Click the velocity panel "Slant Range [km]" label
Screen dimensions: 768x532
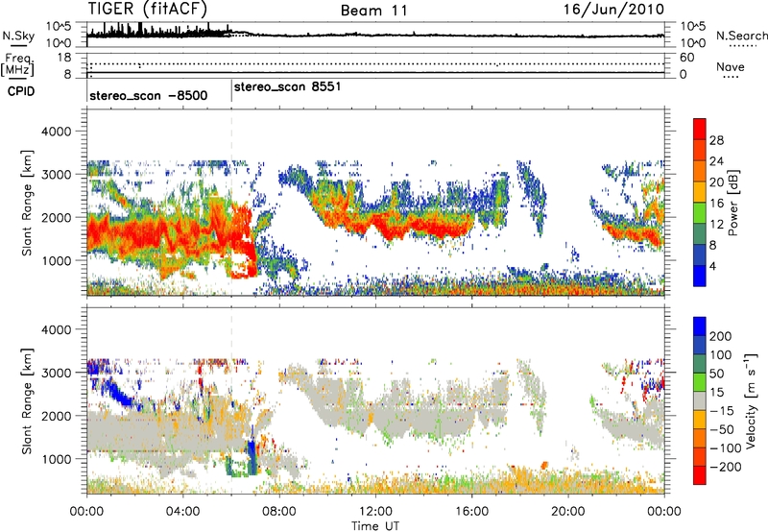pyautogui.click(x=27, y=401)
